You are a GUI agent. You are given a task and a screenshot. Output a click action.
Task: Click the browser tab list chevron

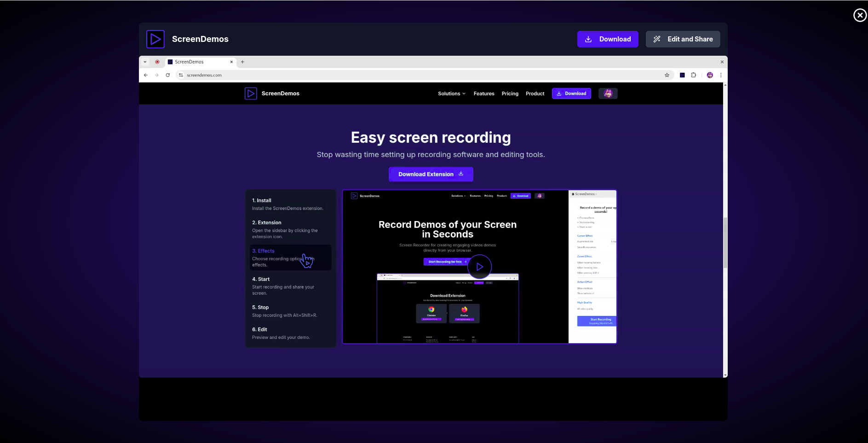pos(145,62)
